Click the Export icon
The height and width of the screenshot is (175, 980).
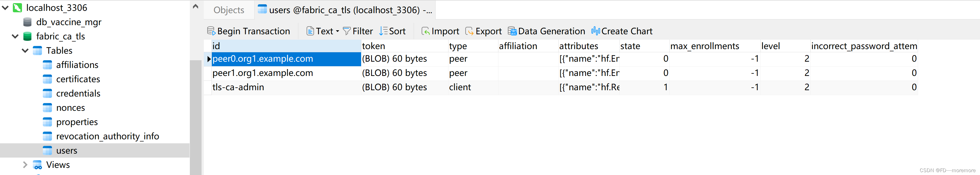[x=469, y=31]
